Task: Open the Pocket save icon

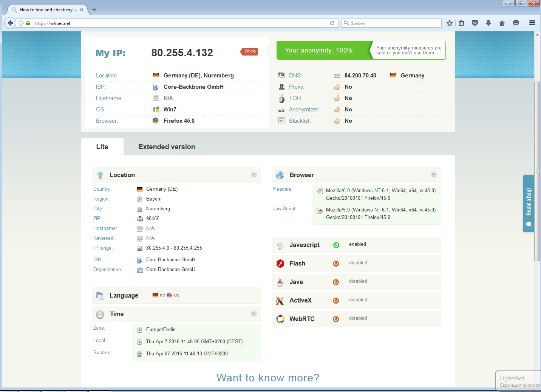Action: [x=475, y=23]
